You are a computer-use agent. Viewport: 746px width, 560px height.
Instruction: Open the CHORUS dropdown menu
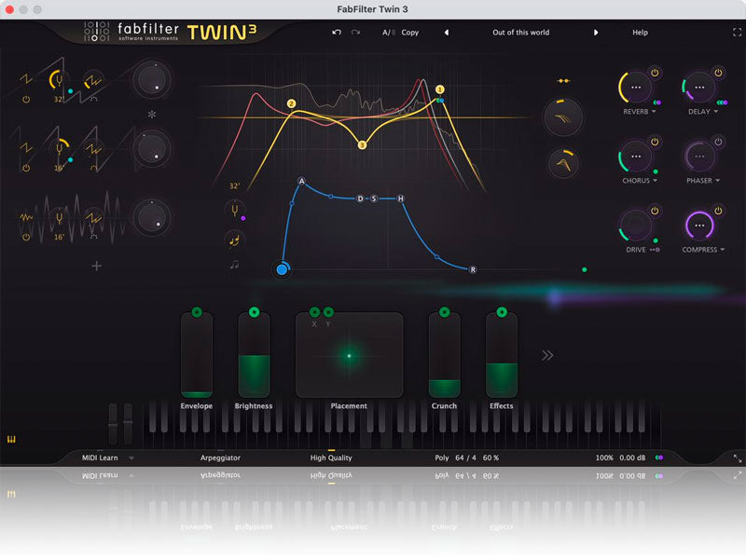(640, 181)
